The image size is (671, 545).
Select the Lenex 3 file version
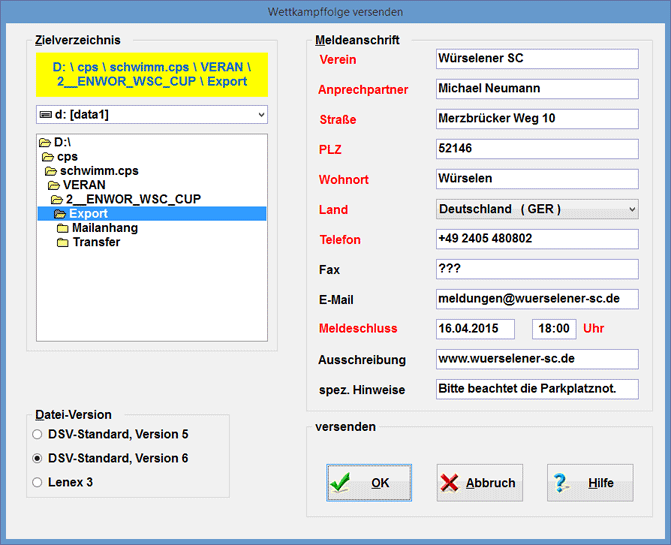pos(38,483)
